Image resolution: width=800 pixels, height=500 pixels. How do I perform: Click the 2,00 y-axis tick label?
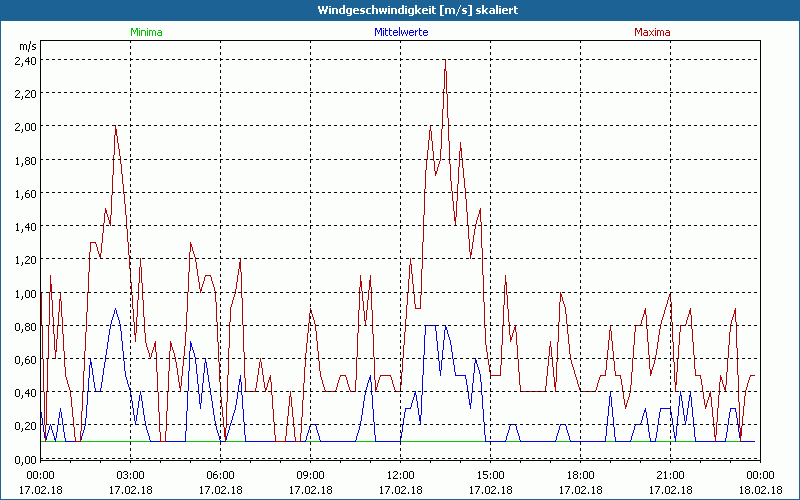coord(25,127)
